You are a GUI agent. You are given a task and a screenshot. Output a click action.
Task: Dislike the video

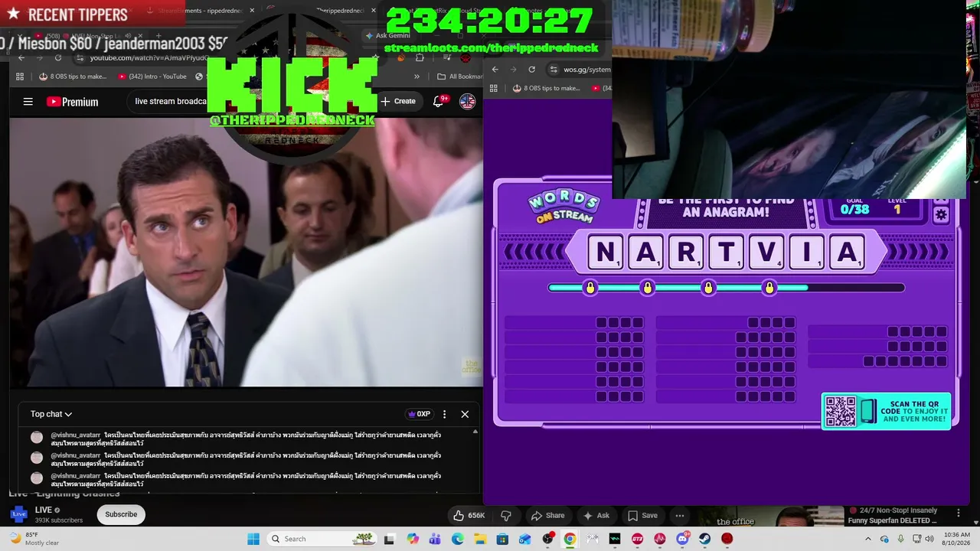pos(505,515)
